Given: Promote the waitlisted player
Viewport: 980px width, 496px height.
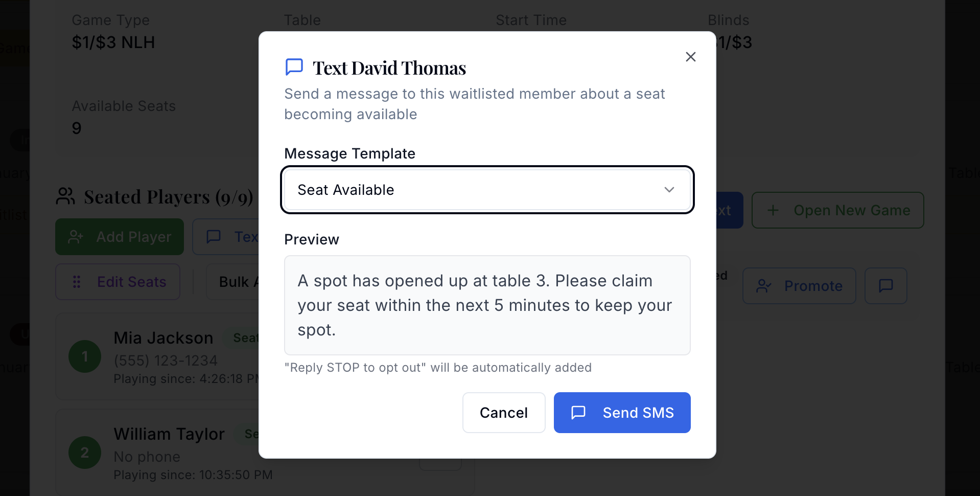Looking at the screenshot, I should point(799,286).
